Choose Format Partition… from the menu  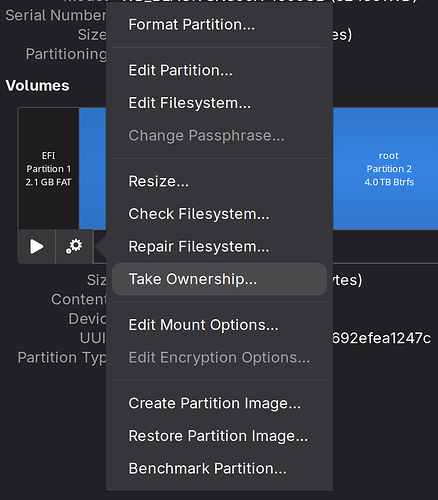click(x=219, y=25)
